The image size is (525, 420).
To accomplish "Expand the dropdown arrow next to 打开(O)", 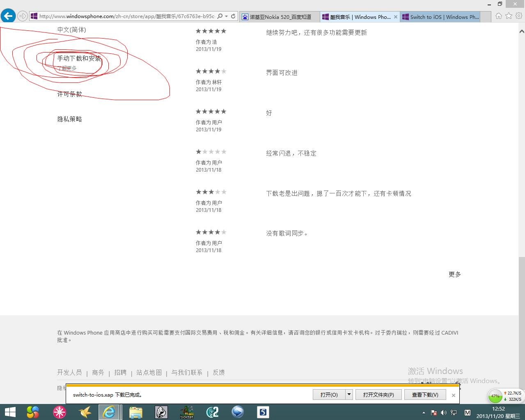I will coord(349,395).
